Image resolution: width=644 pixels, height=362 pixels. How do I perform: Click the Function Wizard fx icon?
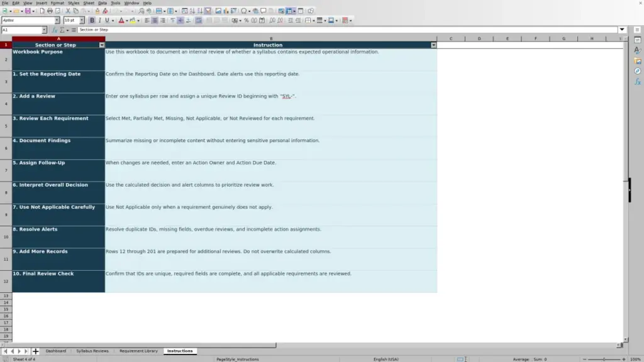55,30
